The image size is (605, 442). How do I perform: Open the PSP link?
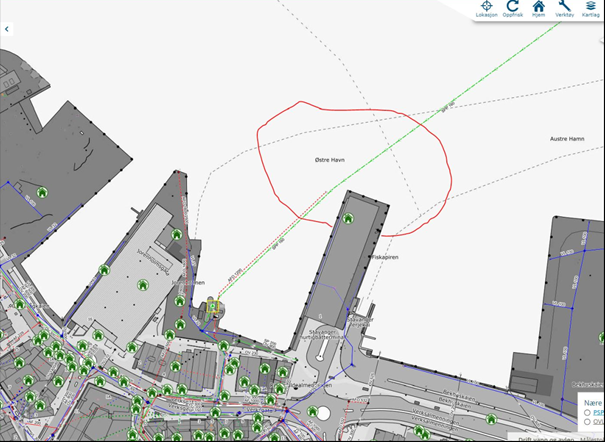pyautogui.click(x=598, y=411)
